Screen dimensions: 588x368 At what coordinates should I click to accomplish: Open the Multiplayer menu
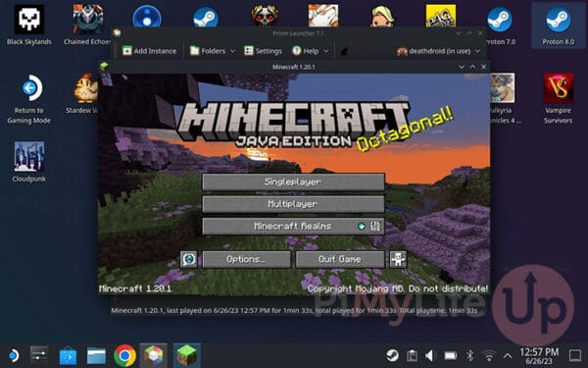pos(293,204)
